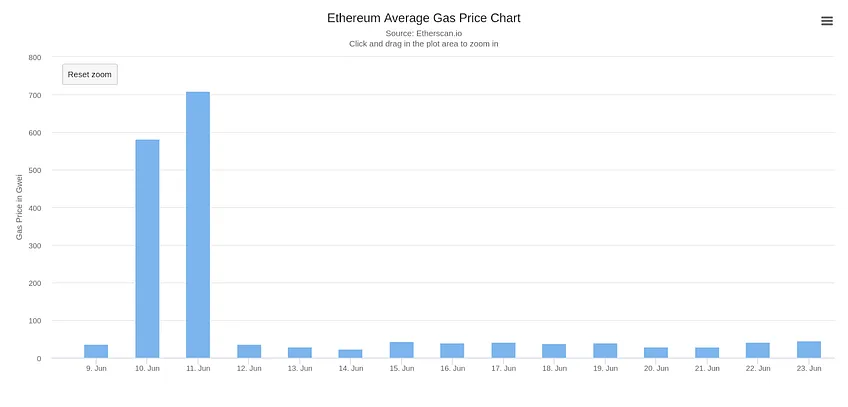Select the 10. Jun bar
The image size is (848, 407).
(x=147, y=249)
